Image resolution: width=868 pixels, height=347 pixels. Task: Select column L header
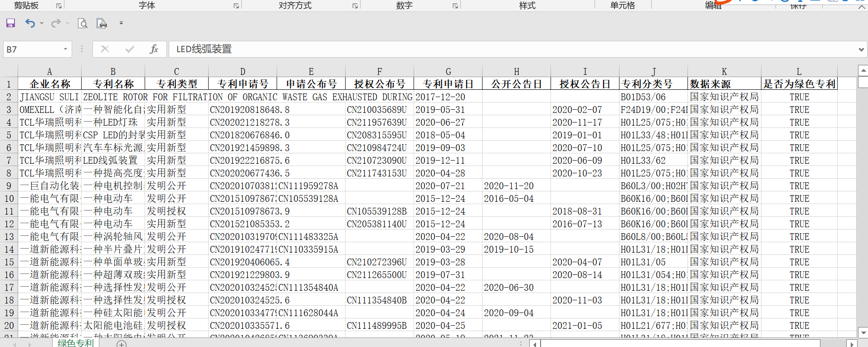pos(799,71)
